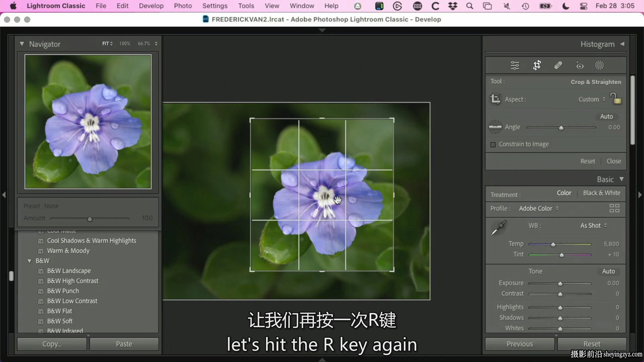
Task: Select Black & White treatment
Action: pos(601,193)
